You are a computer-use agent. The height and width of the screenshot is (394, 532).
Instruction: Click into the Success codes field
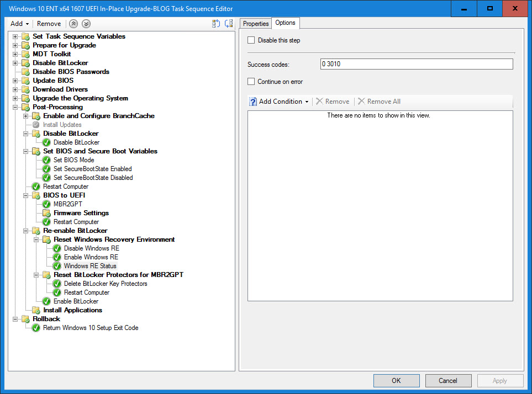416,64
